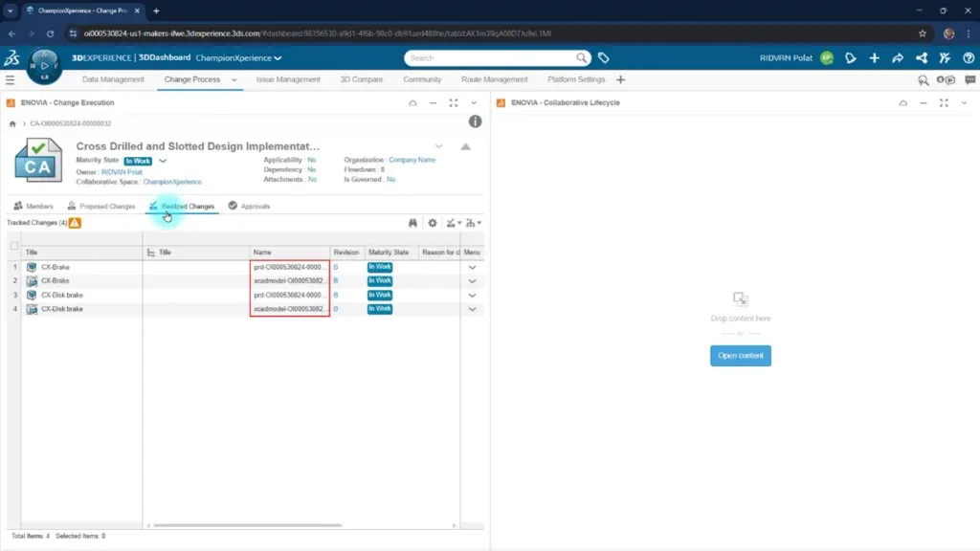Click home icon of Collaborative Lifecycle widget
This screenshot has height=551, width=980.
902,103
